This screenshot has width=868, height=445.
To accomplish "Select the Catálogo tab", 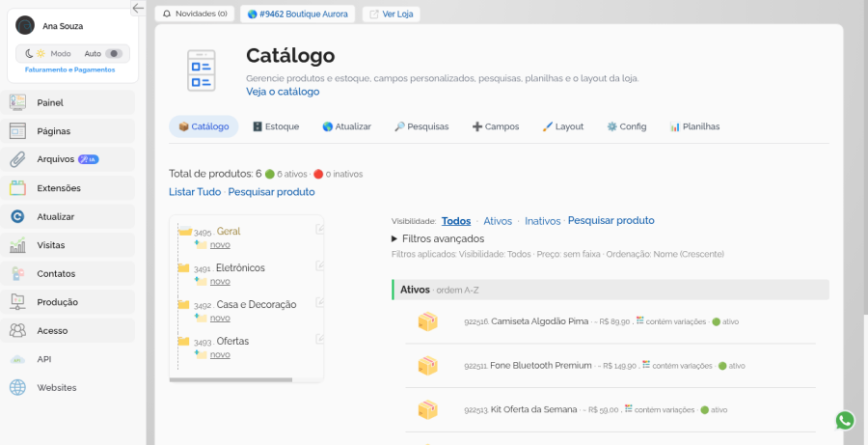I will point(203,126).
